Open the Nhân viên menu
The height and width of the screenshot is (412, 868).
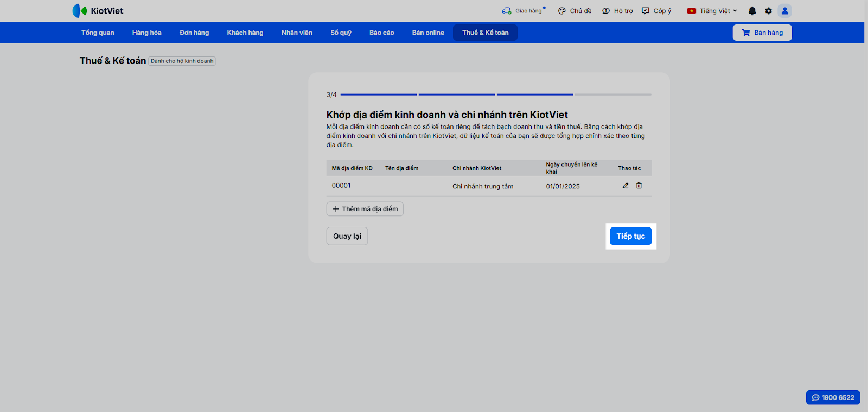coord(297,33)
